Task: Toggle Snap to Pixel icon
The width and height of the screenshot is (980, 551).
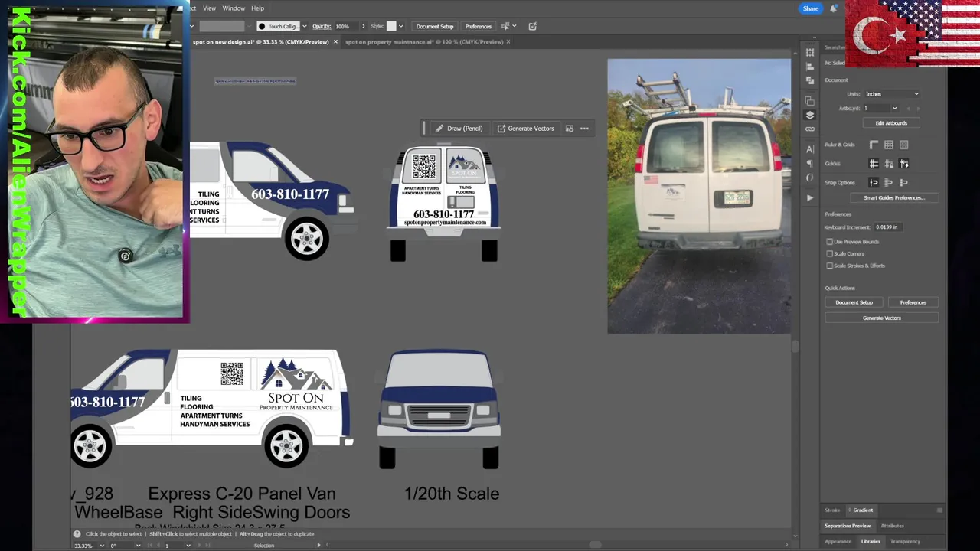Action: (889, 183)
